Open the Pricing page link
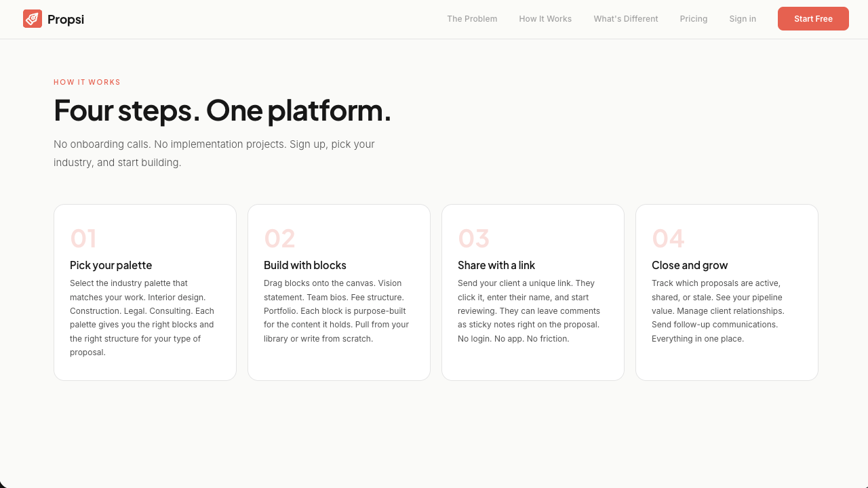 (x=694, y=19)
